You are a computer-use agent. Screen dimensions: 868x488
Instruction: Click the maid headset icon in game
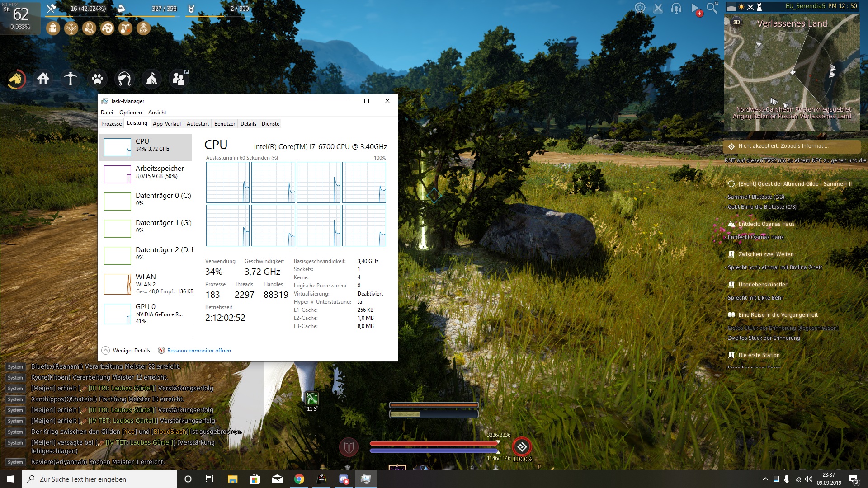124,79
